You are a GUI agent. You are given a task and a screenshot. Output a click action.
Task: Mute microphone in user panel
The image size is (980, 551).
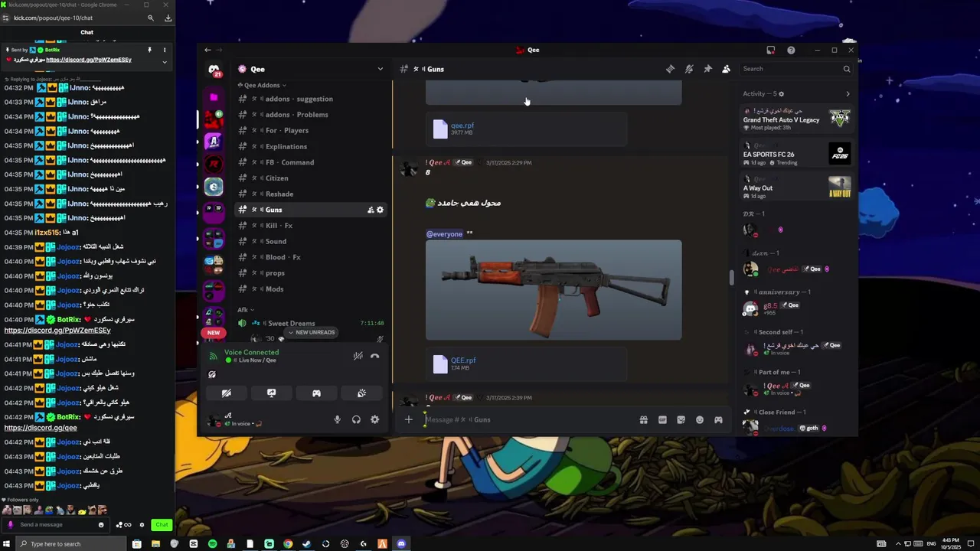pyautogui.click(x=337, y=419)
